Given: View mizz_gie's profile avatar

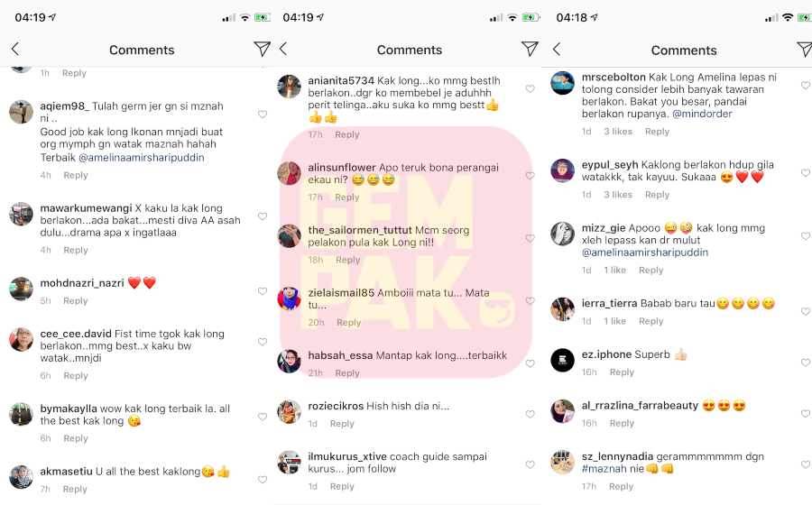Looking at the screenshot, I should point(562,234).
